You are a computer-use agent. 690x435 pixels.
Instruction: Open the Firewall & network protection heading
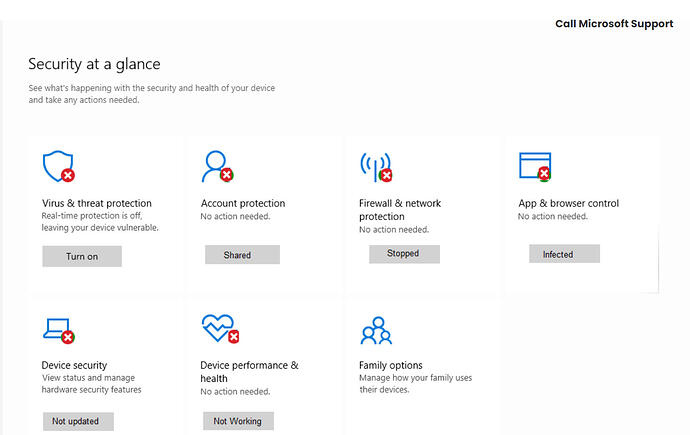click(400, 210)
